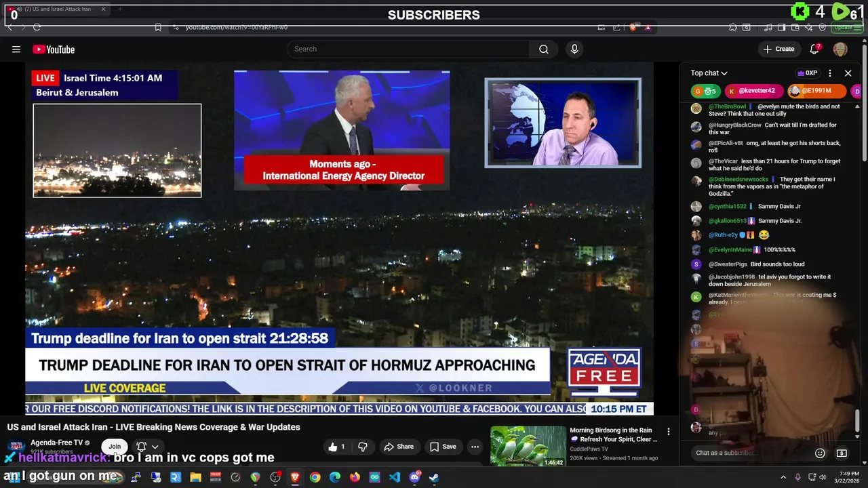The image size is (868, 488).
Task: Close the live chat panel
Action: click(x=848, y=73)
